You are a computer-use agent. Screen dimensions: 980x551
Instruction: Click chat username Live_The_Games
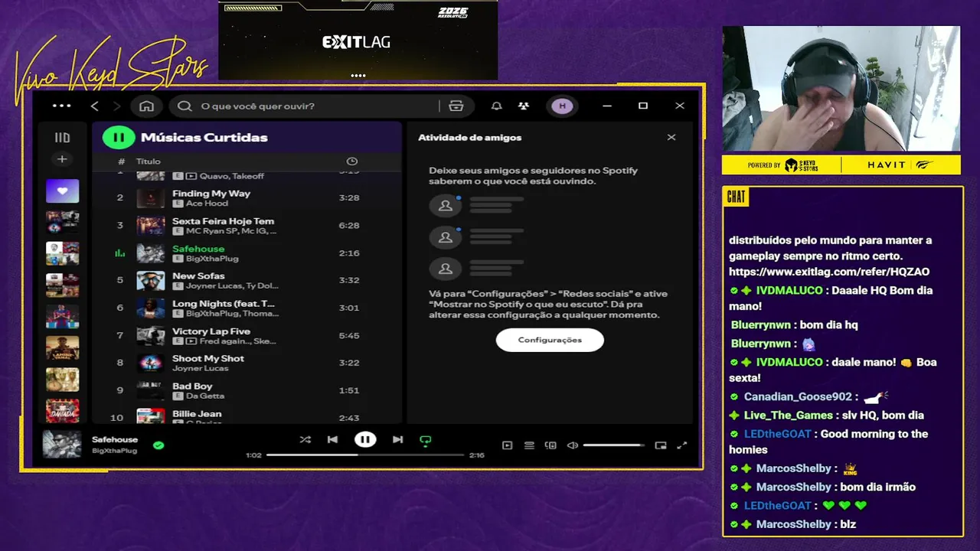[789, 416]
